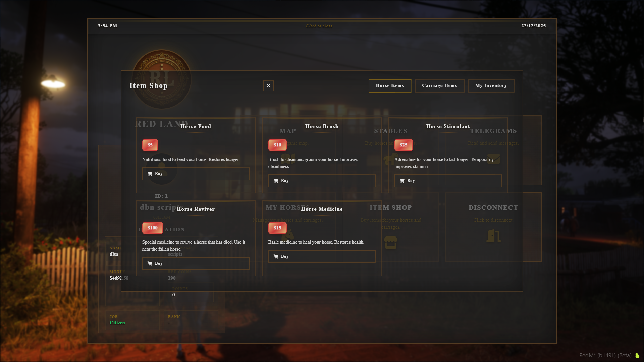This screenshot has width=644, height=362.
Task: Click the 'Horse Stimulant' item title
Action: [448, 126]
